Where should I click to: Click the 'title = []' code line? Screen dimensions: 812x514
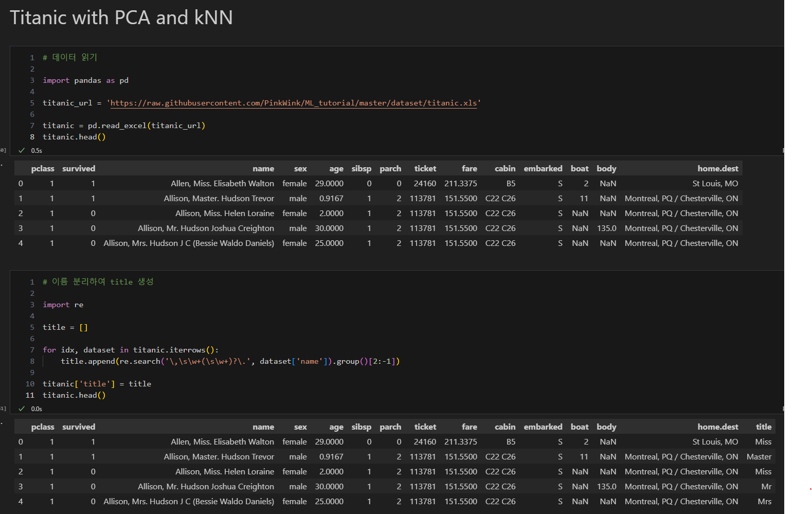(x=65, y=327)
